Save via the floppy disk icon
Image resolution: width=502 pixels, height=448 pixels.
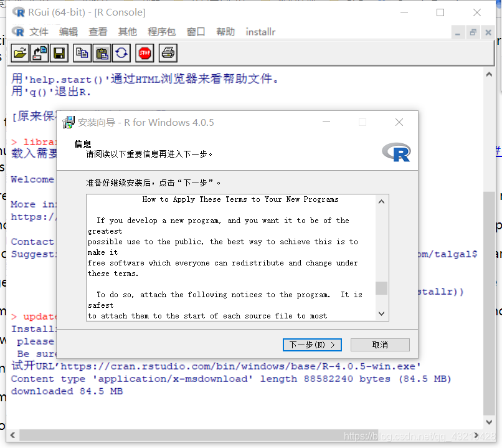[59, 53]
